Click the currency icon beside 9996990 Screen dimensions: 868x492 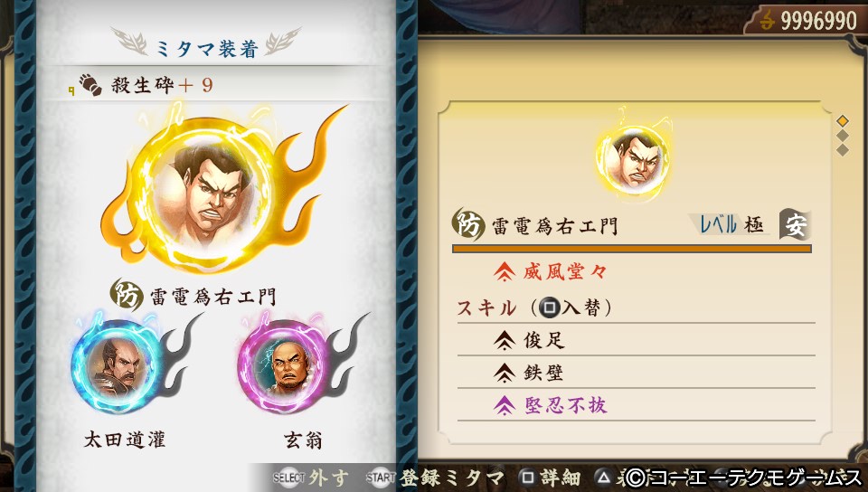pyautogui.click(x=767, y=21)
